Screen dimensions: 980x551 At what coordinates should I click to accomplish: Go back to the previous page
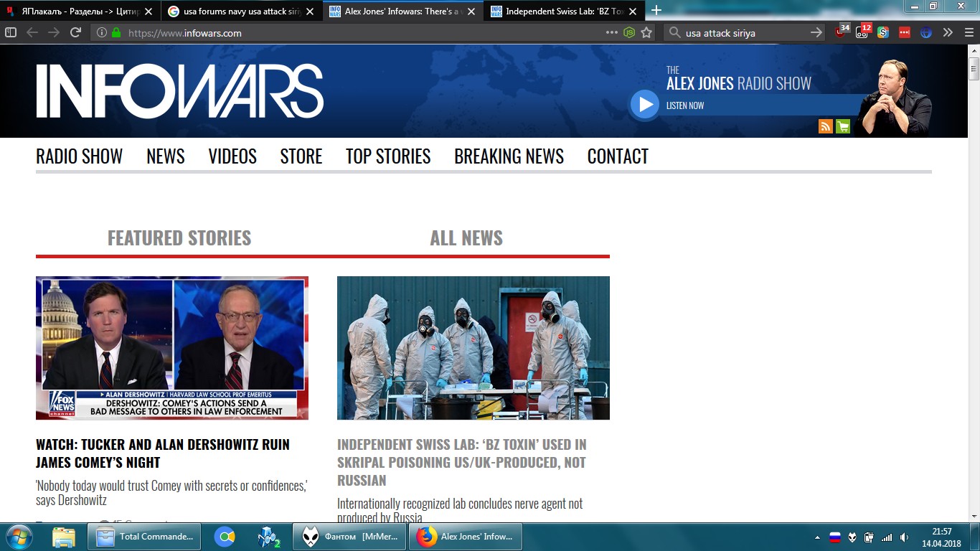32,32
